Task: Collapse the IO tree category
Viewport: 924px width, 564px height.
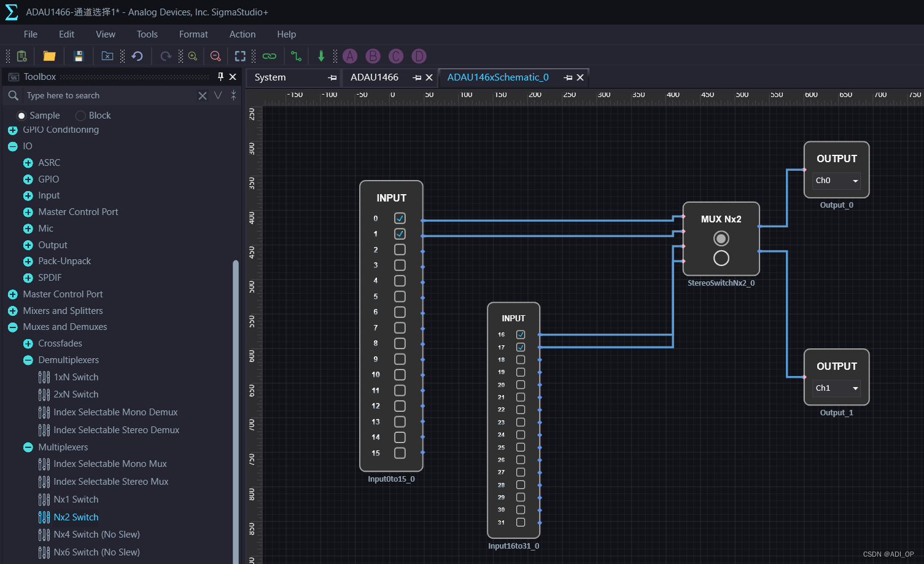Action: coord(12,146)
